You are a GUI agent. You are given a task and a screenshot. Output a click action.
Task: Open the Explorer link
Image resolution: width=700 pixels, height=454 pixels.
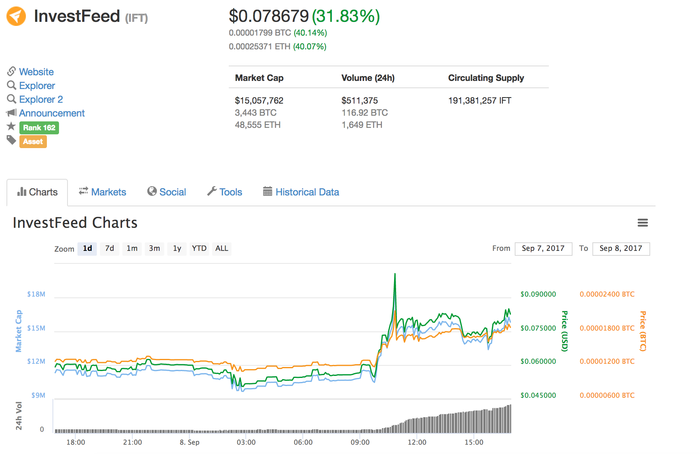pyautogui.click(x=37, y=86)
